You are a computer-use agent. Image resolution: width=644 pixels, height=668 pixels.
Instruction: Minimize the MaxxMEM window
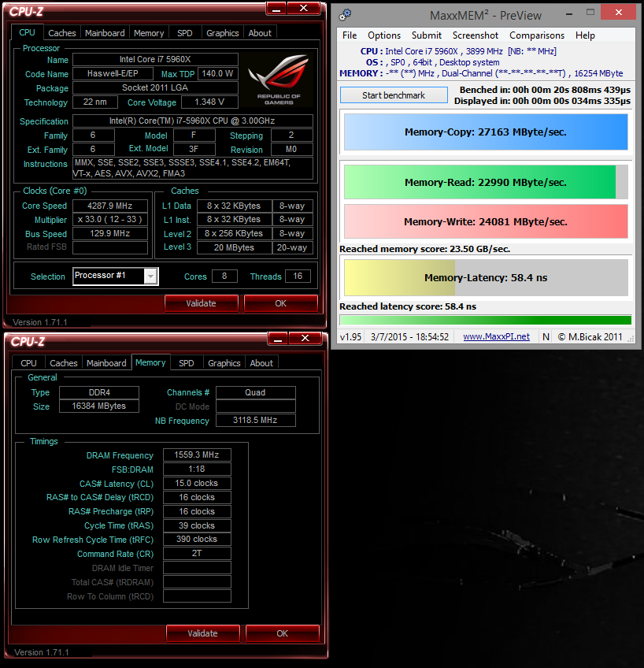tap(569, 13)
